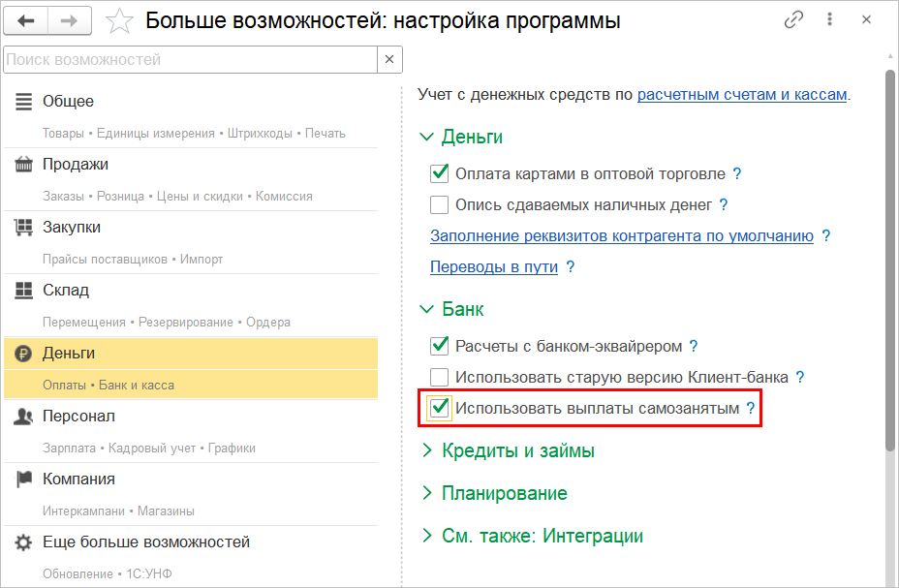Screen dimensions: 899x588
Task: Copy link using the chain icon
Action: point(794,19)
